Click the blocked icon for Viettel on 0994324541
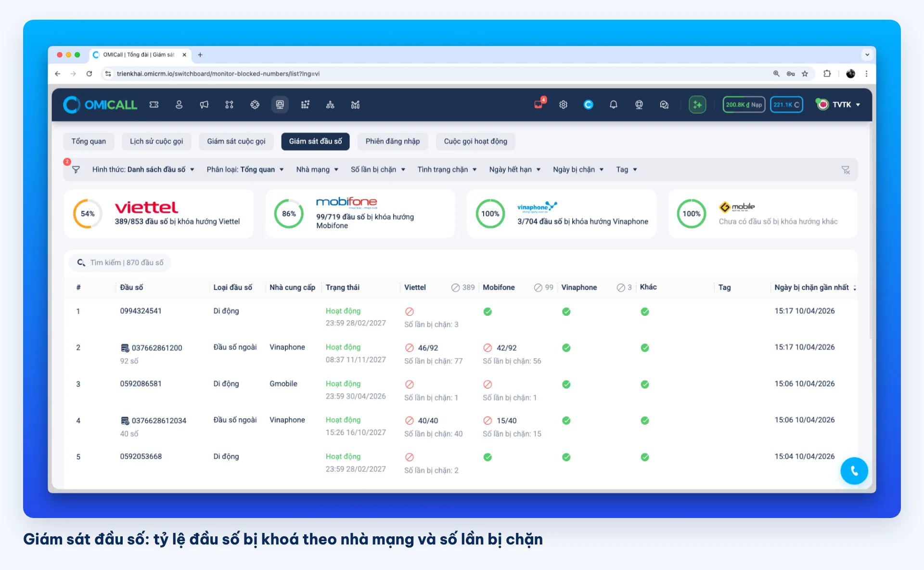Viewport: 924px width, 570px height. click(410, 311)
